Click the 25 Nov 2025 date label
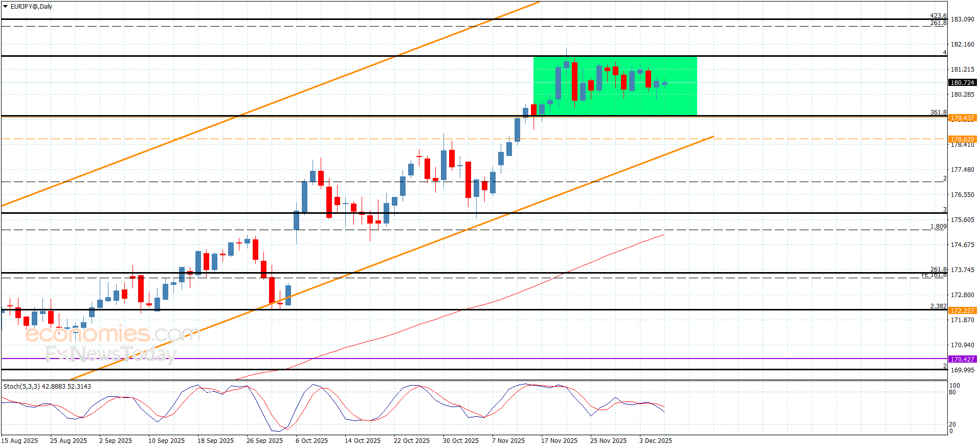 click(x=608, y=441)
